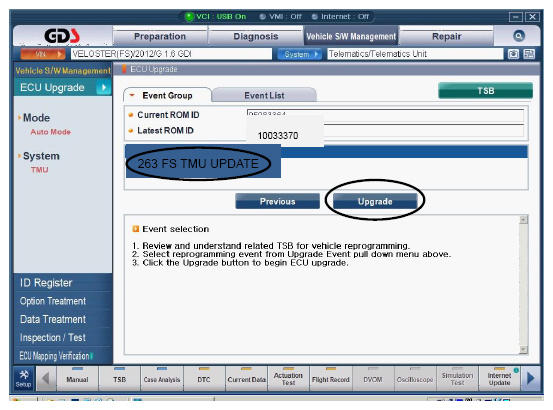This screenshot has height=410, width=553.
Task: Click the camera screenshot icon in header
Action: [x=513, y=54]
